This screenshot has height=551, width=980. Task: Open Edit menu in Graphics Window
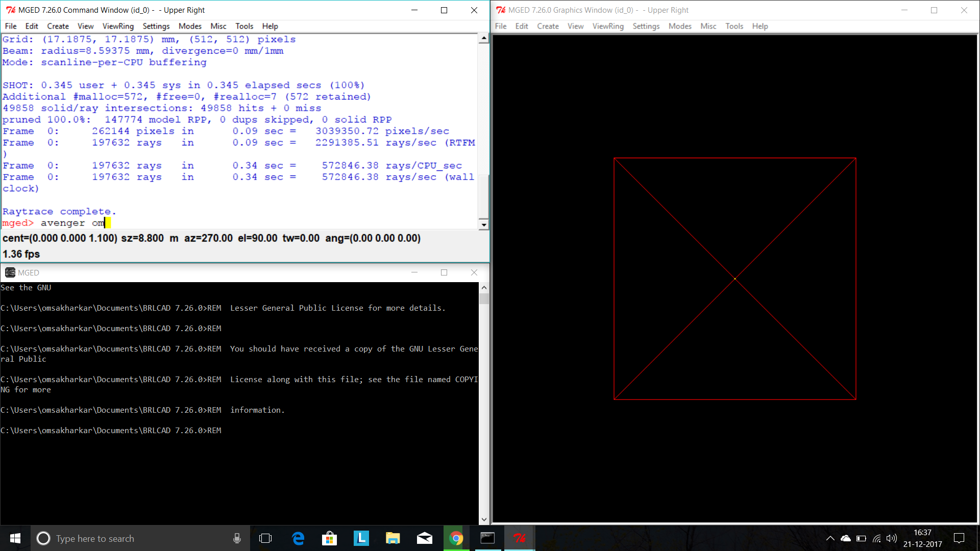tap(522, 26)
